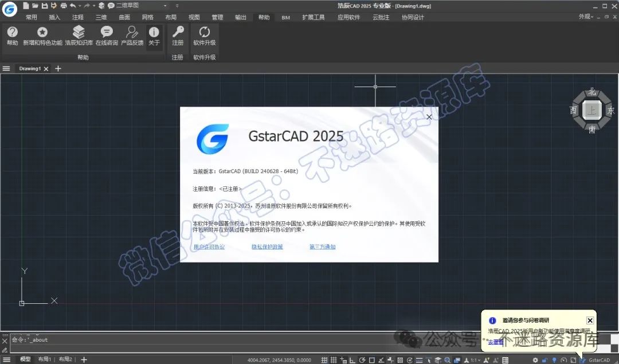The image size is (619, 364).
Task: Undo the last action
Action: 73,6
